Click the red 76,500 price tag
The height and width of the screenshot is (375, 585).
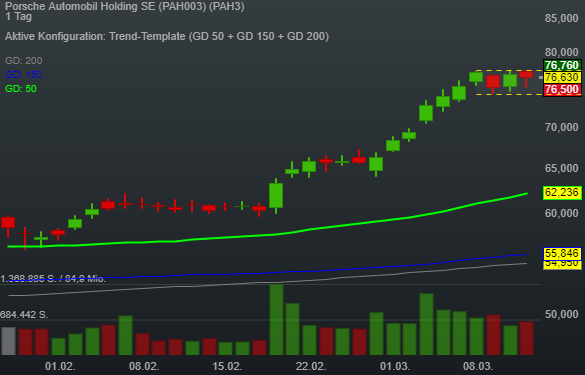[x=562, y=90]
